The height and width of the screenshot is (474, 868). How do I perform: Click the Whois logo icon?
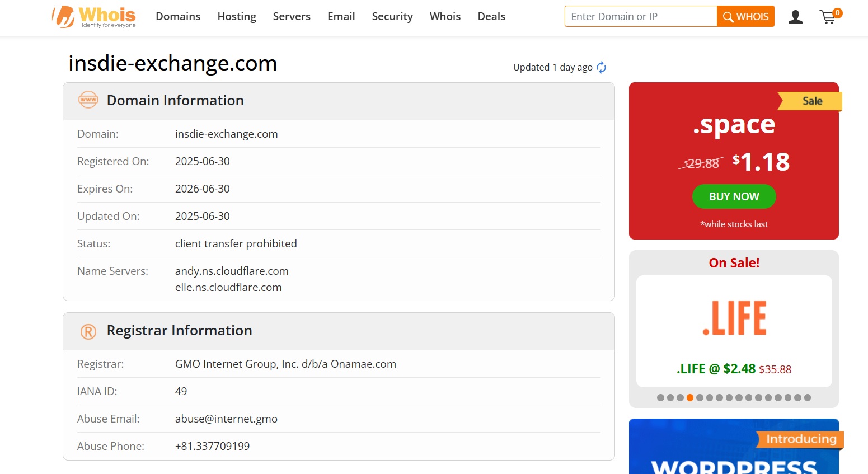(x=94, y=17)
